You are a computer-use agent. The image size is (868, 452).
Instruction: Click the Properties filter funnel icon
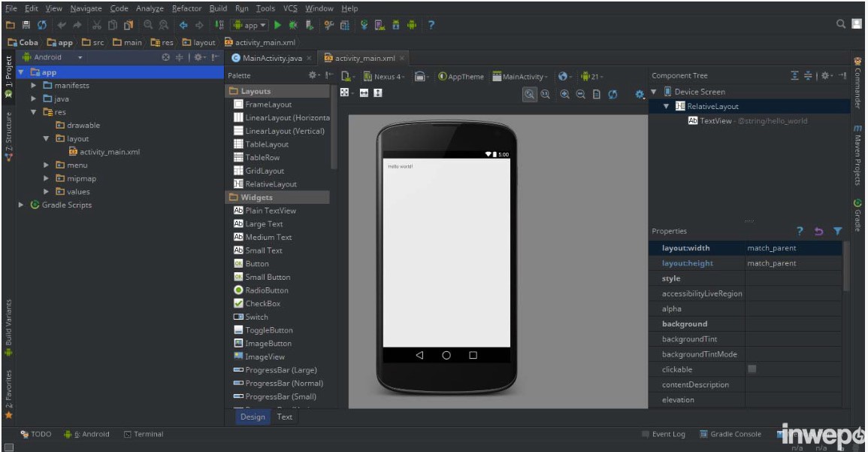(838, 231)
